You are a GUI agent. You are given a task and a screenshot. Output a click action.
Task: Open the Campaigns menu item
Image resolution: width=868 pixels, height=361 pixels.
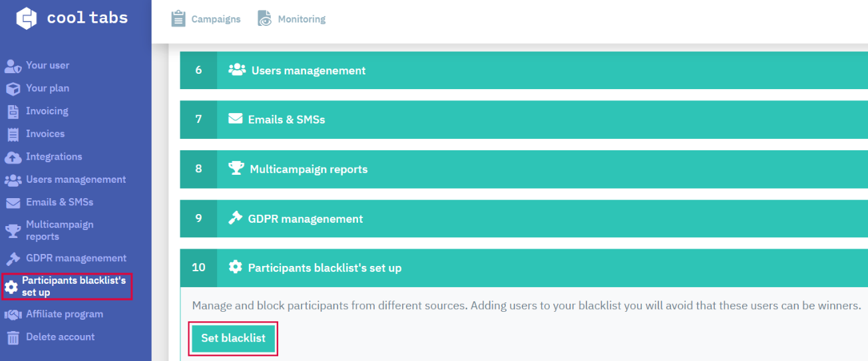coord(216,19)
